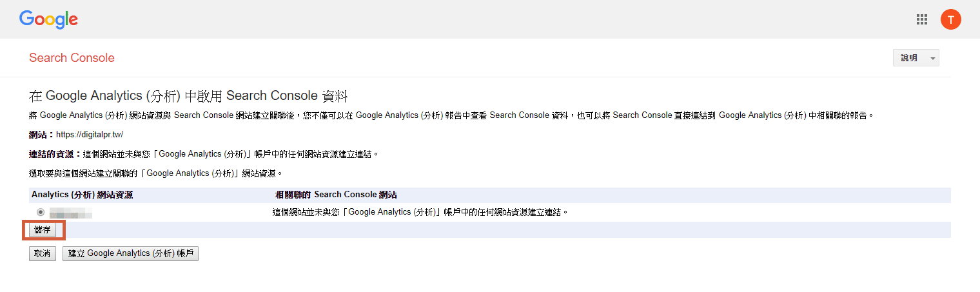Click the page heading about 啟用 Search Console 資料
This screenshot has width=980, height=292.
(188, 97)
